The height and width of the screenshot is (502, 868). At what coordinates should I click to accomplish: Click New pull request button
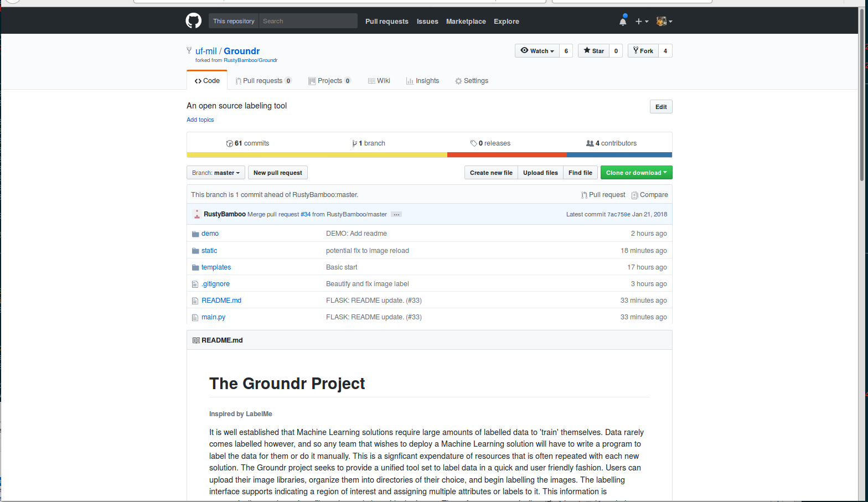(x=278, y=173)
